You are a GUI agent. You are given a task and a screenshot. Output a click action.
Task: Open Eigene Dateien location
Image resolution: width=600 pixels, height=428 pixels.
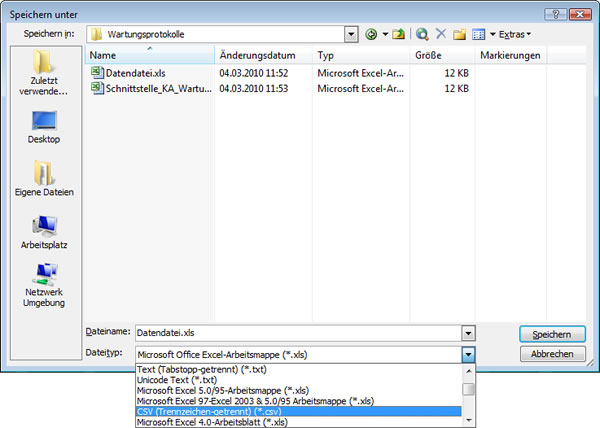44,179
